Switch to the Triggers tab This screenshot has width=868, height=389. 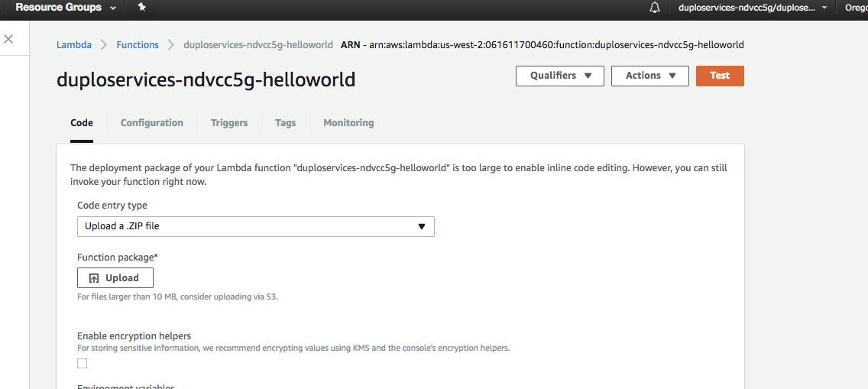click(x=229, y=122)
